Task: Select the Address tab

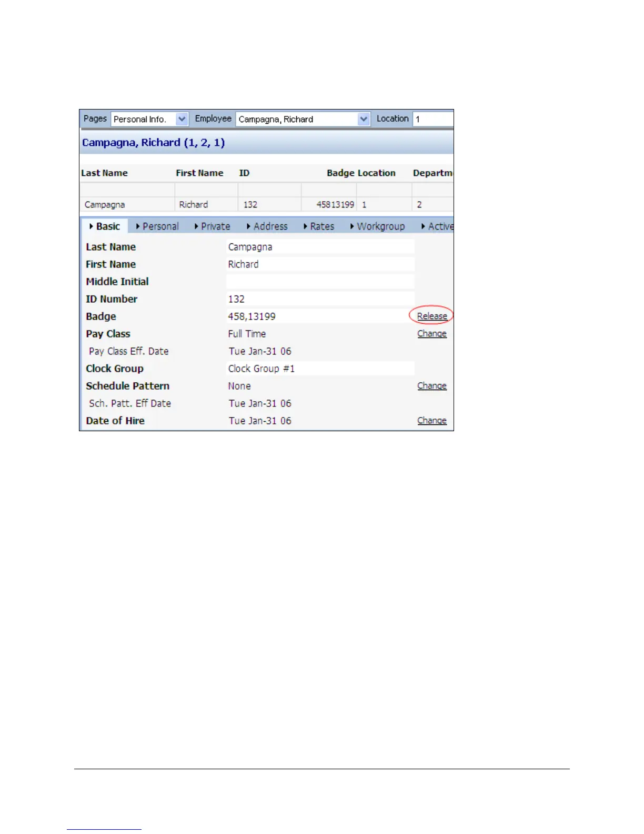Action: [267, 226]
